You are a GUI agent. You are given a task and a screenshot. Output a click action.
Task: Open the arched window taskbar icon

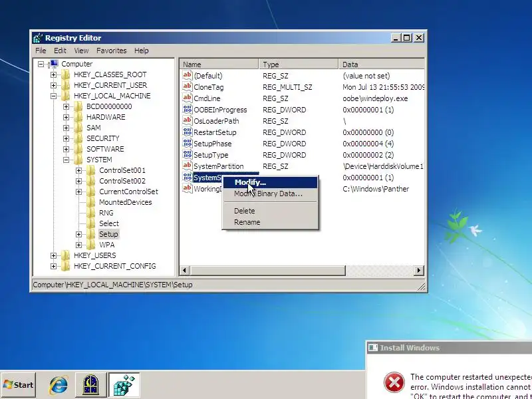[91, 385]
